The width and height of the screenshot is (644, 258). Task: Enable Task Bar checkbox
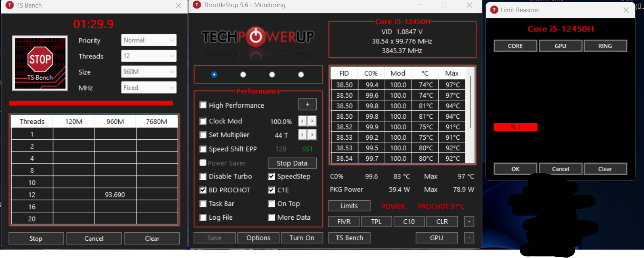(x=203, y=204)
